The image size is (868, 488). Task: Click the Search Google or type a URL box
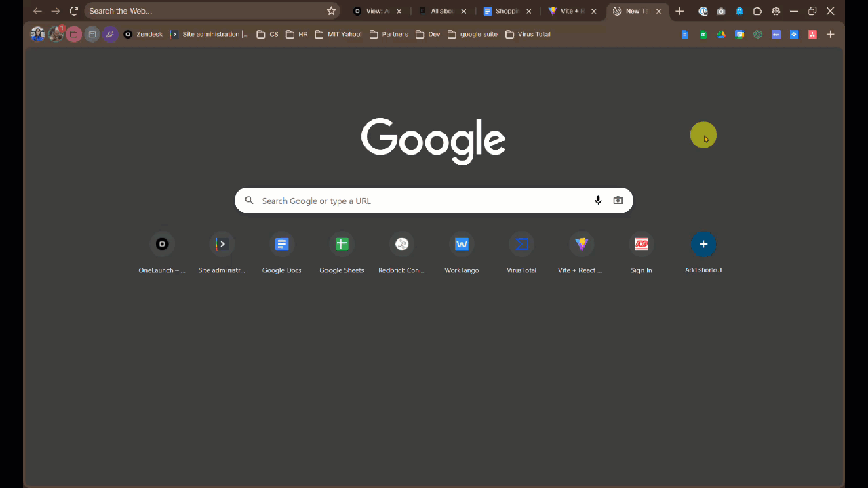point(434,201)
